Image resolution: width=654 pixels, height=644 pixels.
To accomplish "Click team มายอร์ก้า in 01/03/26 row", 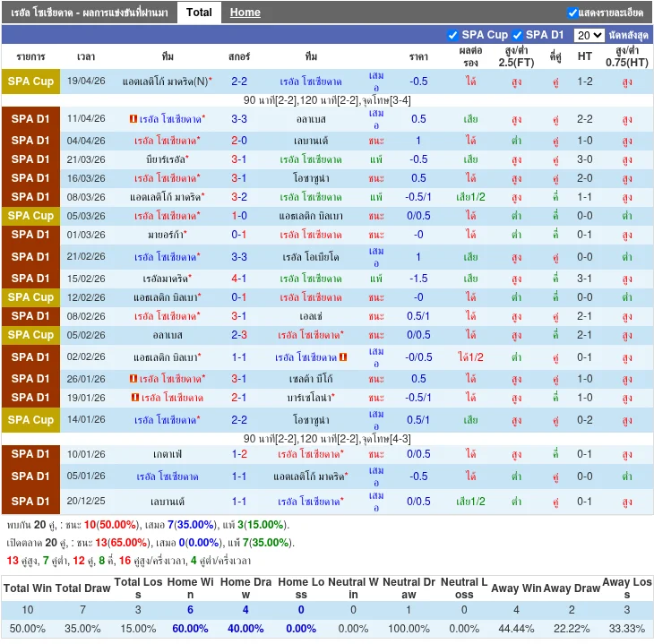I will click(x=166, y=235).
